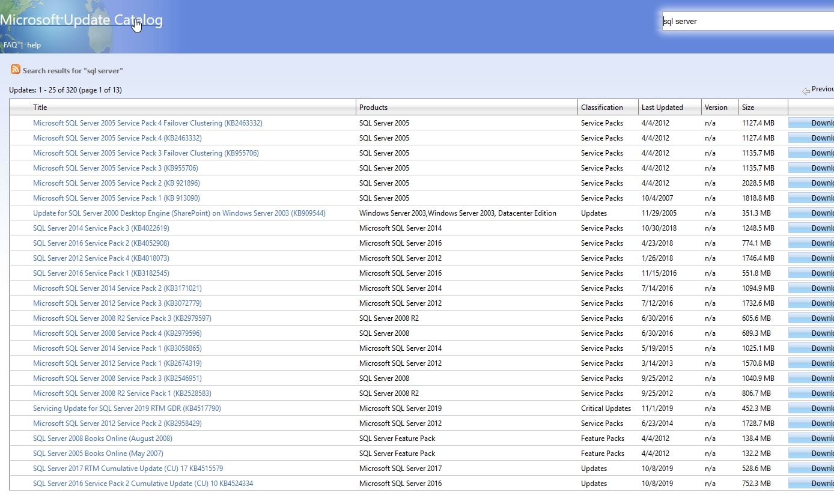The width and height of the screenshot is (834, 504).
Task: Sort results by the Classification column header
Action: [602, 108]
